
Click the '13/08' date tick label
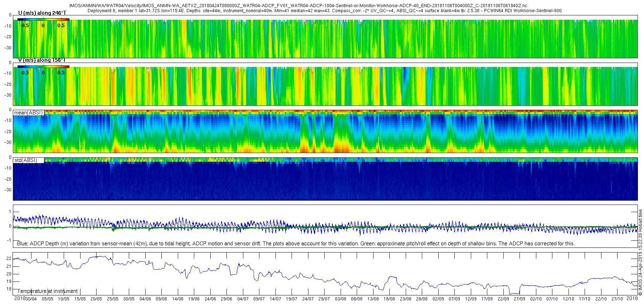point(373,299)
